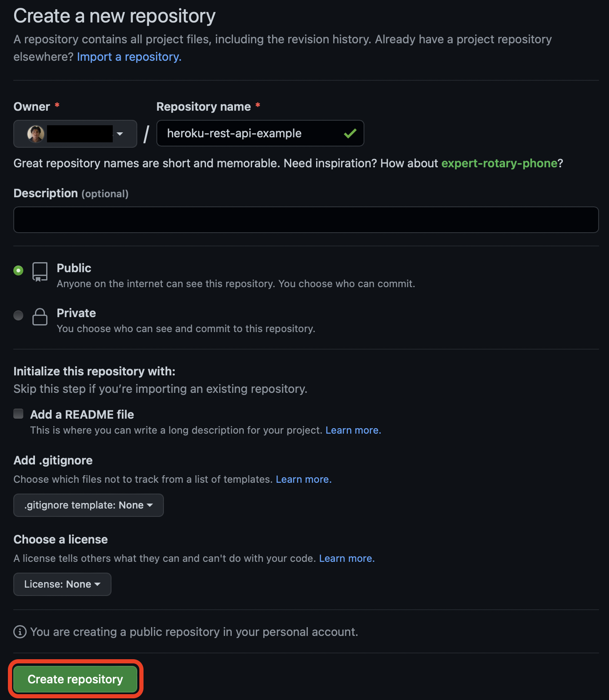Screen dimensions: 609x700
Task: Enable the Add a README file checkbox
Action: (18, 413)
